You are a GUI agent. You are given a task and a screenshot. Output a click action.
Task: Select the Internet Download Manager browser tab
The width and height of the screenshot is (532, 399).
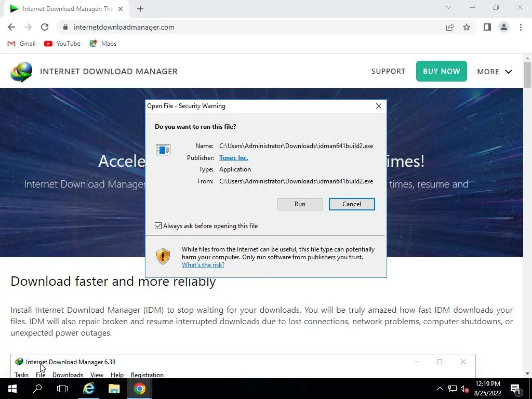[66, 9]
